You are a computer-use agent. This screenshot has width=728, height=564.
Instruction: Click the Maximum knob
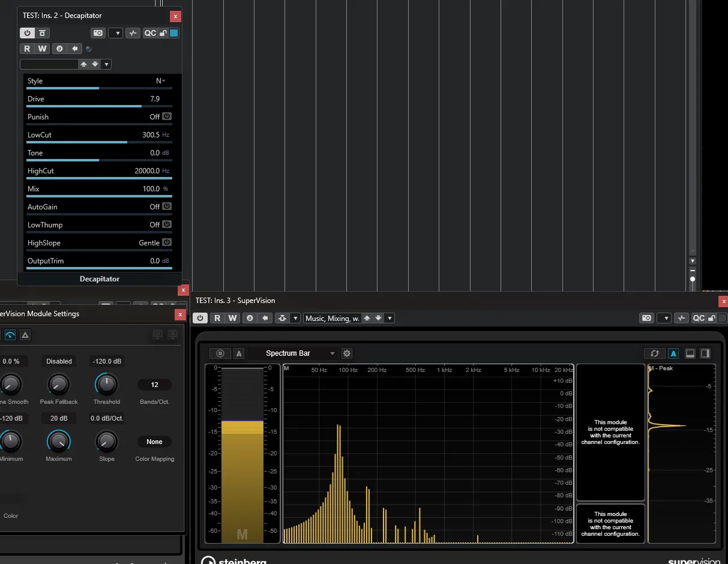tap(59, 442)
